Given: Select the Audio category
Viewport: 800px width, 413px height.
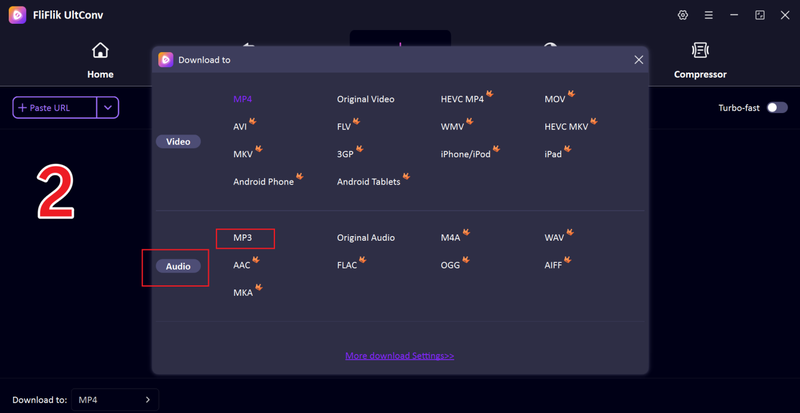Looking at the screenshot, I should pos(178,266).
